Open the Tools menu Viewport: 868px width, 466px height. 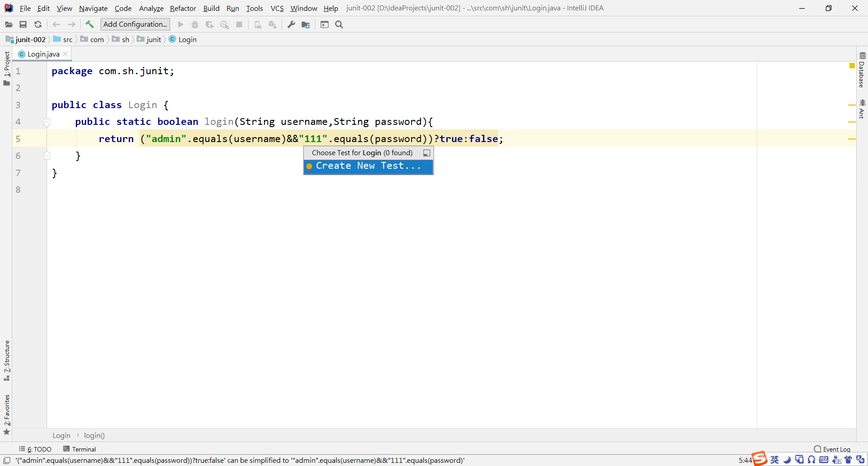255,8
